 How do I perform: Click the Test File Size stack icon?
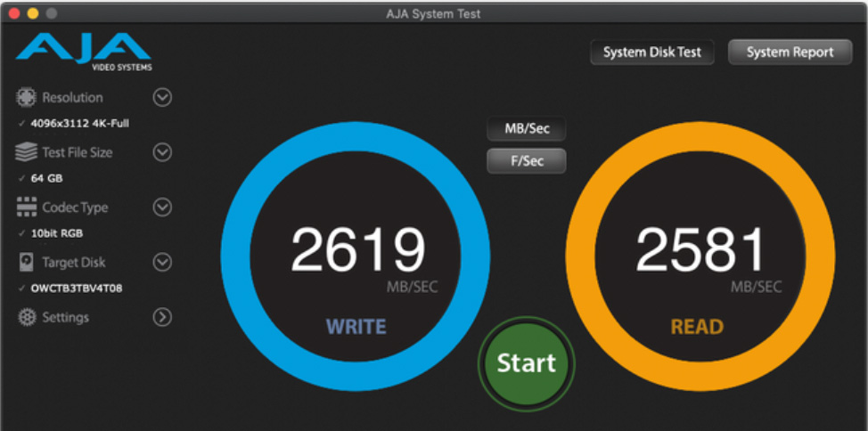tap(27, 152)
